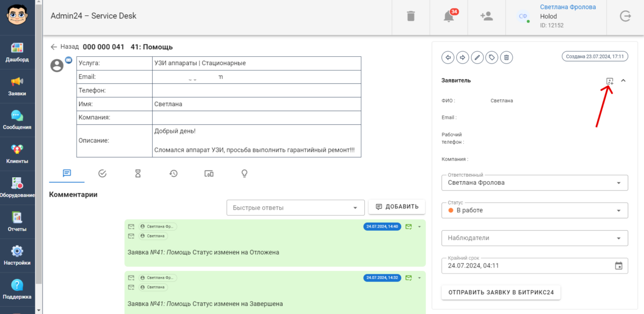Click the pencil edit ticket icon
644x314 pixels.
click(x=478, y=57)
